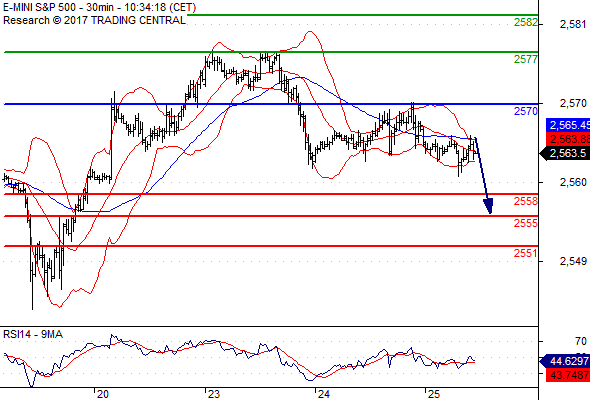Image resolution: width=590 pixels, height=400 pixels.
Task: Click the blue 2,565.45 price tag
Action: pyautogui.click(x=568, y=125)
